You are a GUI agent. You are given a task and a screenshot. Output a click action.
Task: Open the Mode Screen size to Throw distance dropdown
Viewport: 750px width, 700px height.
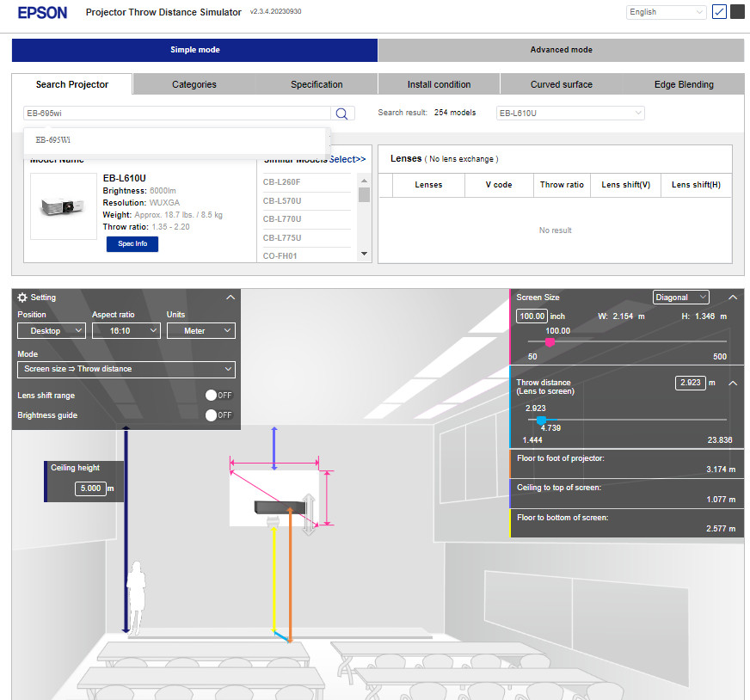point(126,369)
